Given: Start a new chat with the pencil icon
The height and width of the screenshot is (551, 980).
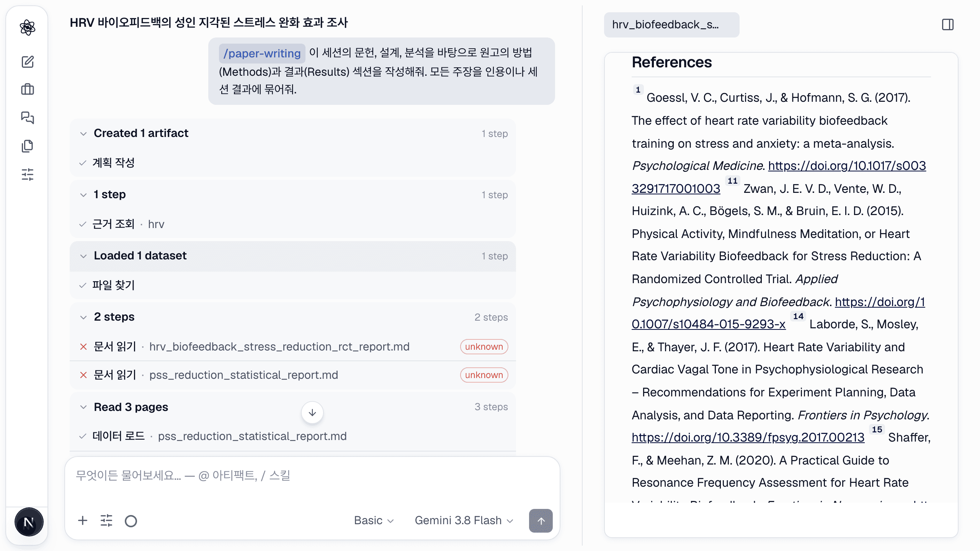Looking at the screenshot, I should click(28, 62).
